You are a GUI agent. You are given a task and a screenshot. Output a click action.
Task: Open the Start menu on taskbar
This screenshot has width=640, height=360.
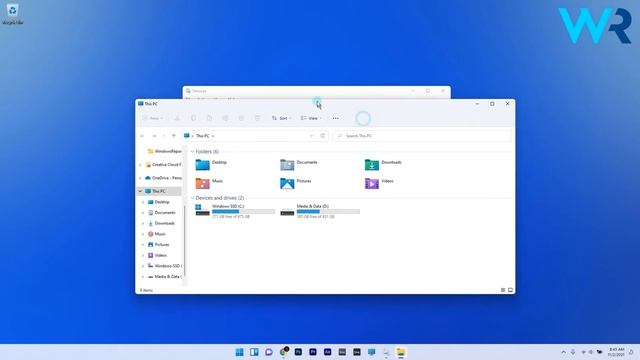[240, 352]
